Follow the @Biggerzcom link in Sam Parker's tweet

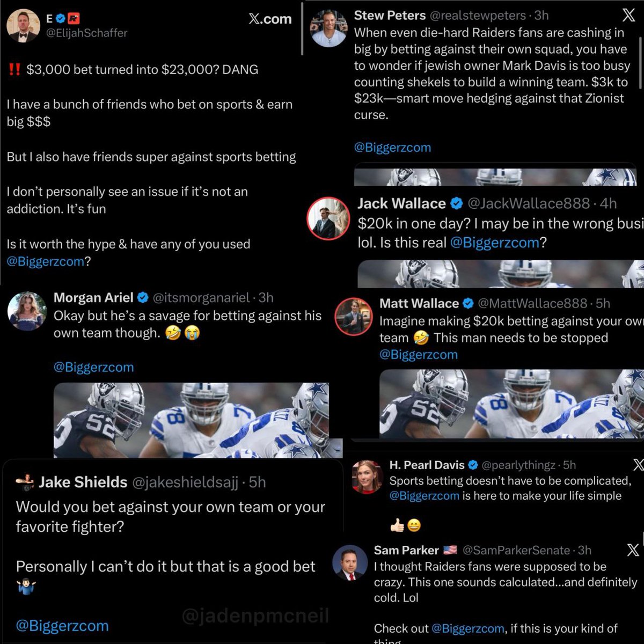[x=467, y=628]
